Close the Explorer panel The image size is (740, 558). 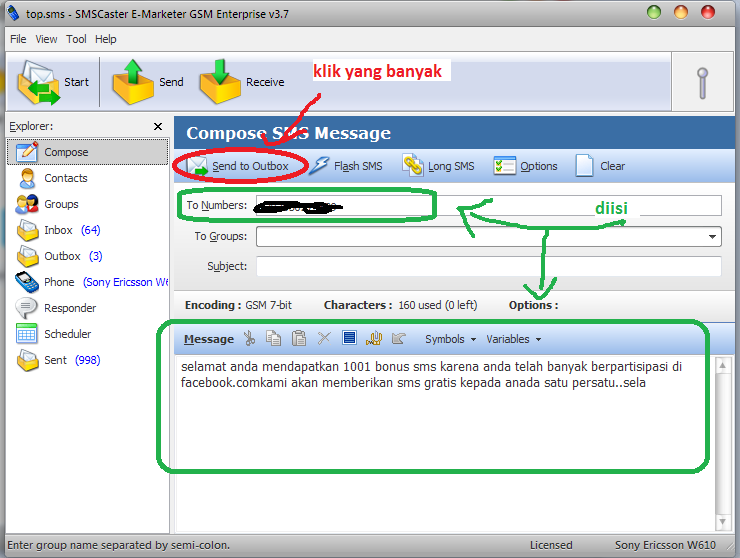(x=158, y=127)
